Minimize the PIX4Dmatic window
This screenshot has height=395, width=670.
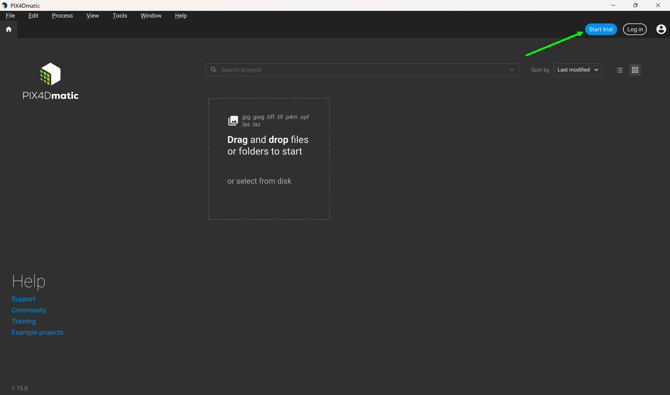pos(613,6)
